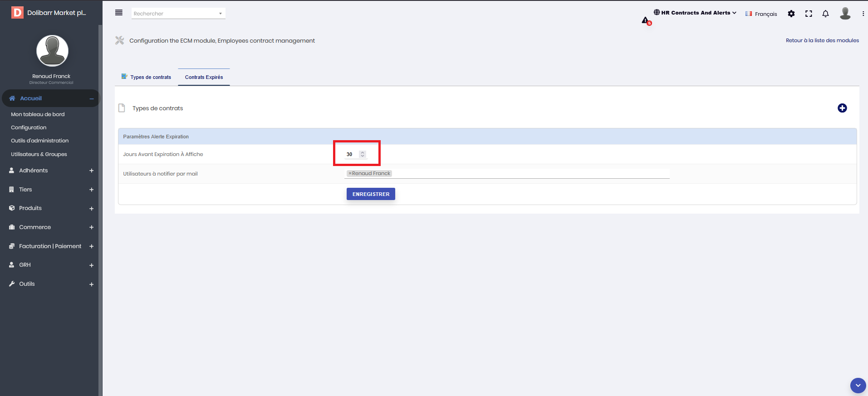This screenshot has width=868, height=396.
Task: Click the Produits box icon
Action: (x=12, y=208)
